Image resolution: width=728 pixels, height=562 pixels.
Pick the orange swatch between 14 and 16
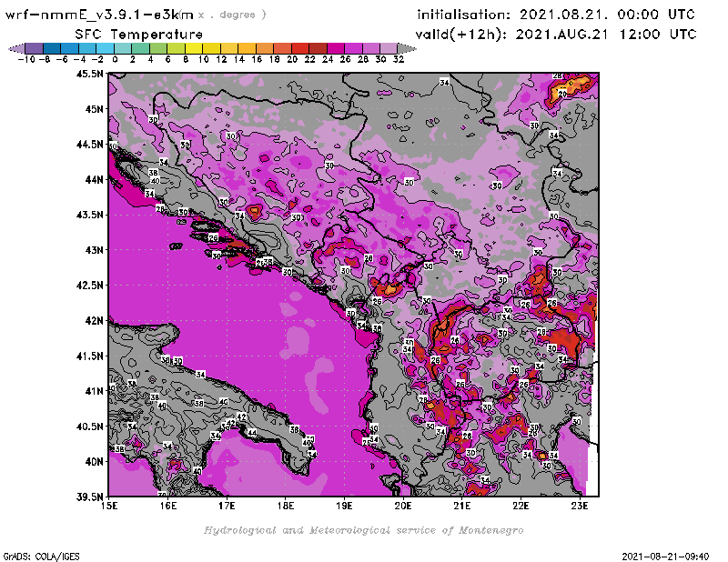click(x=248, y=48)
